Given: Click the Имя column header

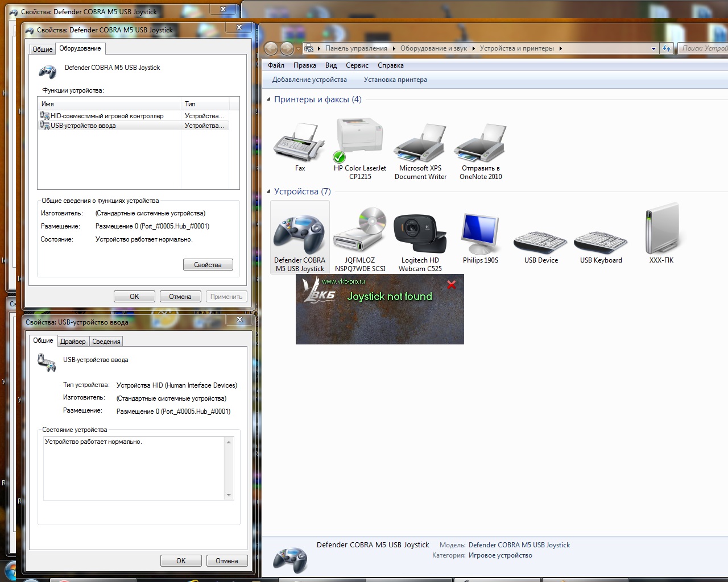Looking at the screenshot, I should tap(110, 104).
